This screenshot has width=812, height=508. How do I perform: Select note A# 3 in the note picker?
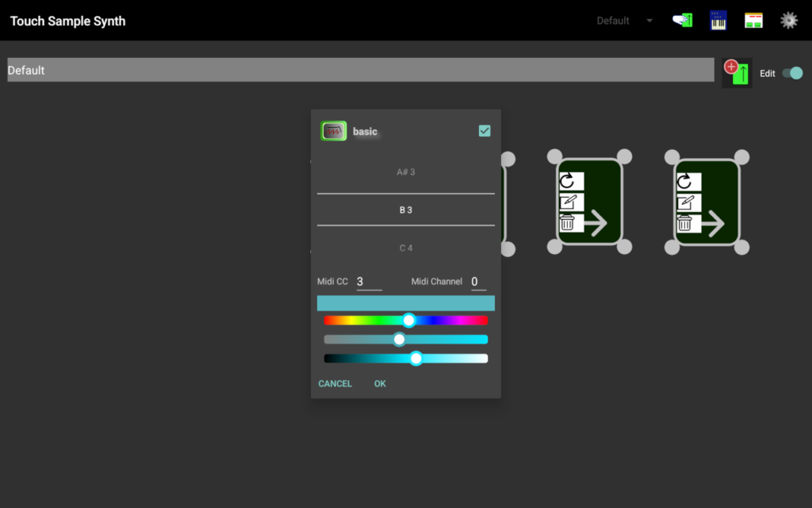click(x=406, y=171)
